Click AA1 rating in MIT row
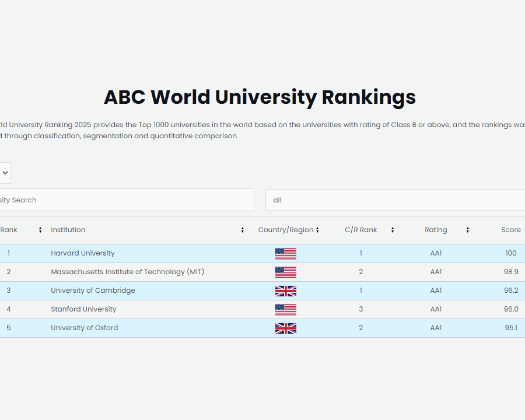The width and height of the screenshot is (525, 420). [x=436, y=272]
